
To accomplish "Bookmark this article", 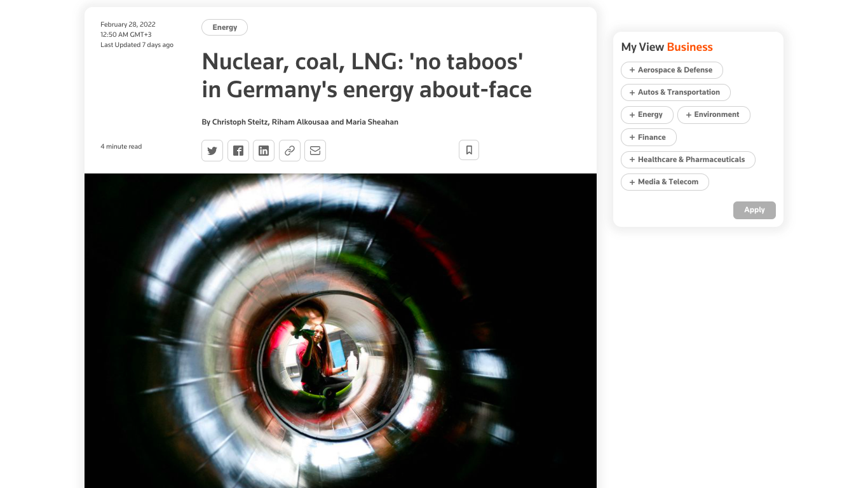I will point(469,150).
